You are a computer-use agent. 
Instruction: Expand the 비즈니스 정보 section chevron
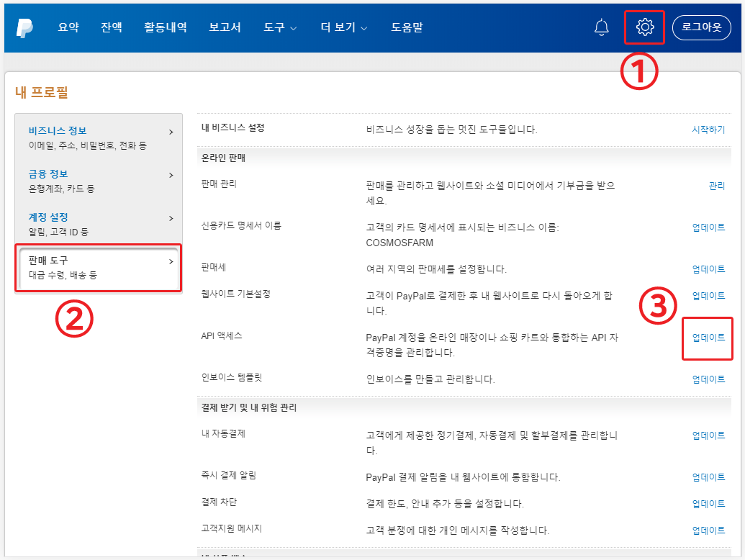(171, 132)
